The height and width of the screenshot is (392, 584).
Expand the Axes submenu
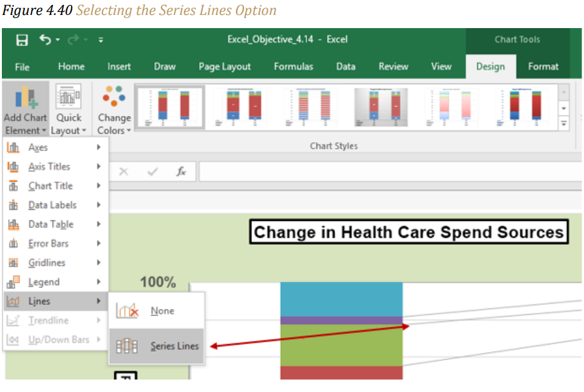click(55, 147)
